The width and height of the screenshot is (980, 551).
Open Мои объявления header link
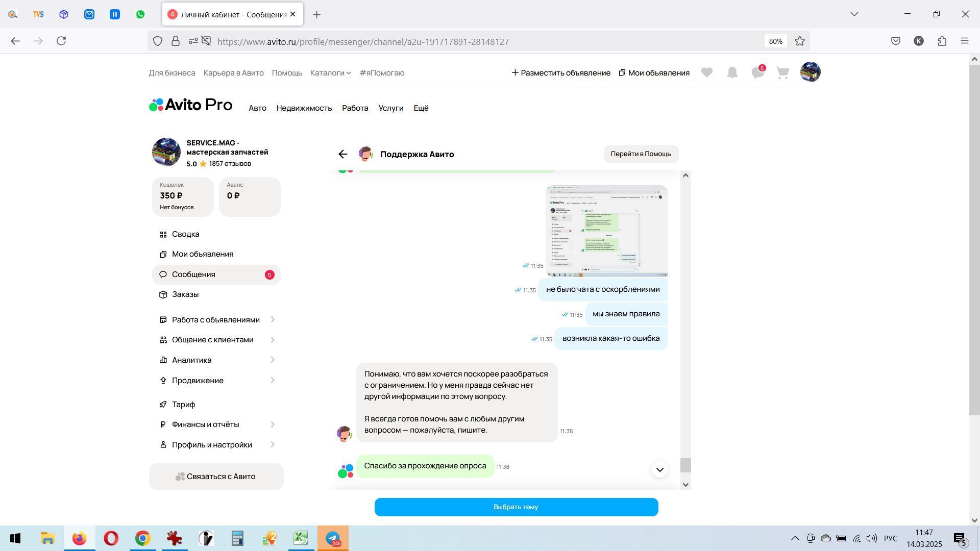(654, 73)
